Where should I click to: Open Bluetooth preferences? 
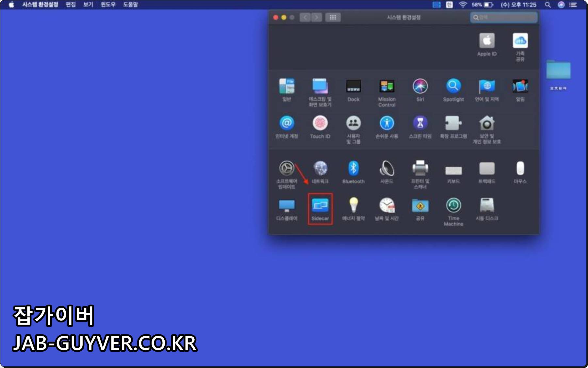pyautogui.click(x=353, y=172)
